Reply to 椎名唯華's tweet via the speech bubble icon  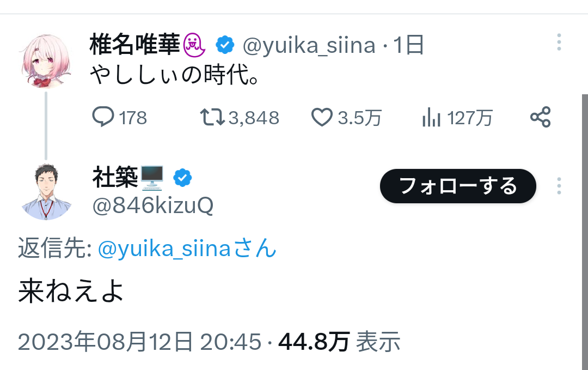(x=103, y=117)
